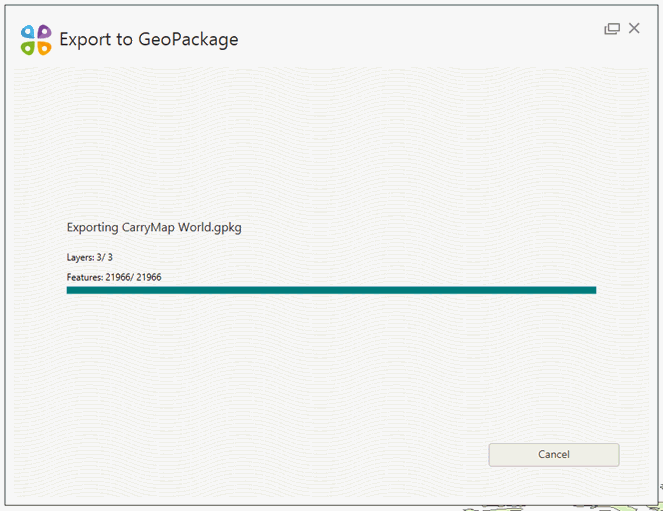The image size is (663, 511).
Task: Restore the Export to GeoPackage window size
Action: [612, 29]
